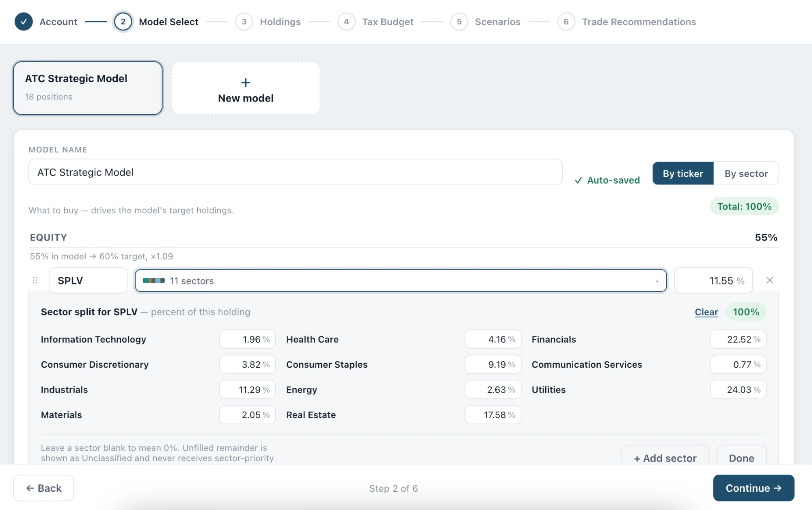This screenshot has width=812, height=510.
Task: Click the '18 positions' label
Action: [x=49, y=97]
